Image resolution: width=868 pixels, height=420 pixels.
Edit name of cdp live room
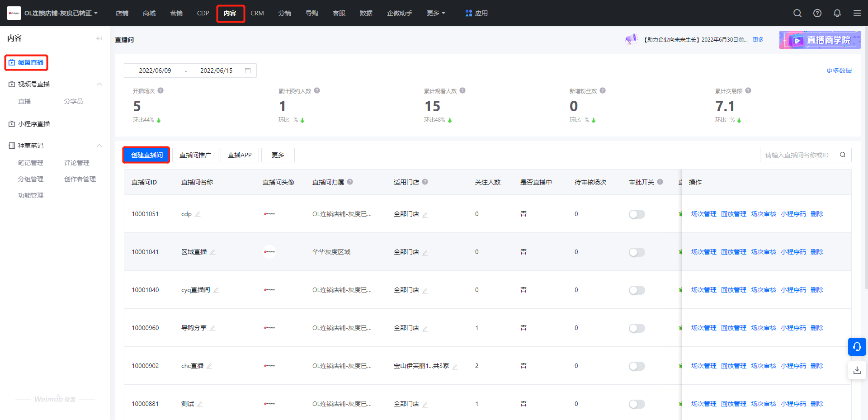(x=198, y=214)
